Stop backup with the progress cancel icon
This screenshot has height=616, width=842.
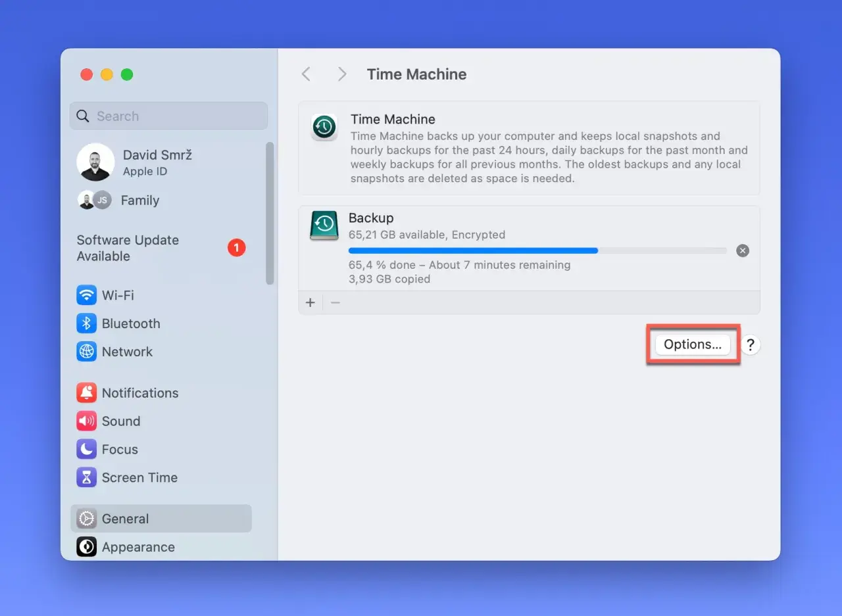pyautogui.click(x=743, y=250)
